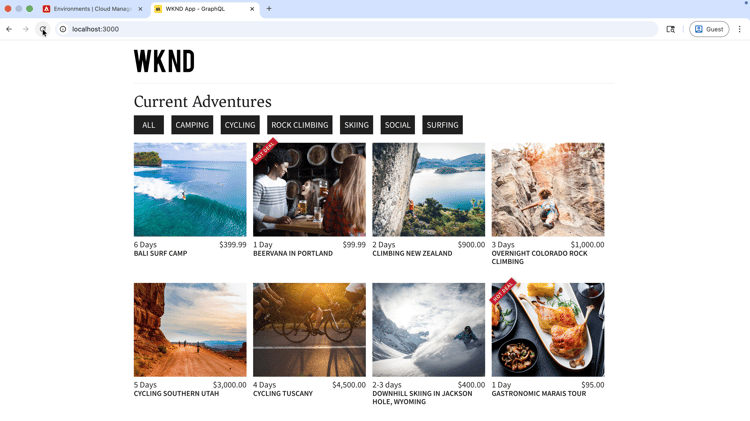This screenshot has width=750, height=421.
Task: Click the $4,500.00 price text
Action: coord(349,385)
